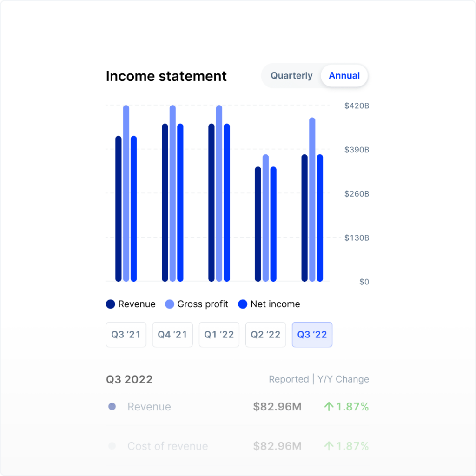Click the Q3 '22 gross profit bar
This screenshot has width=476, height=476.
coord(312,200)
